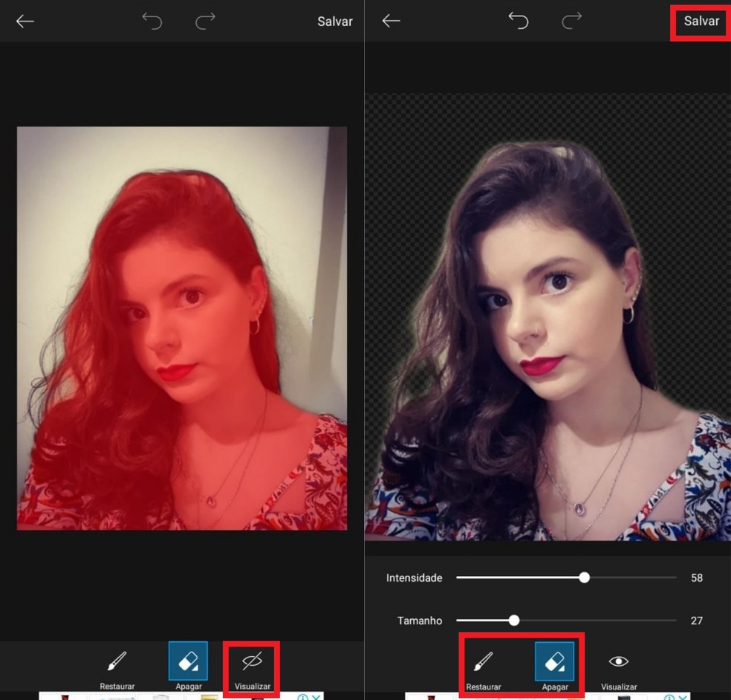Click the undo arrow in the right editor
The image size is (731, 700).
(518, 21)
